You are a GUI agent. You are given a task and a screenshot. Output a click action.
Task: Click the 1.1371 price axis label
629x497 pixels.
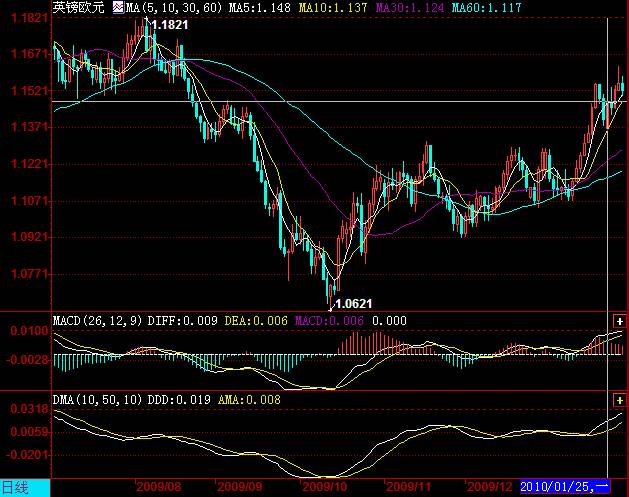tap(29, 127)
